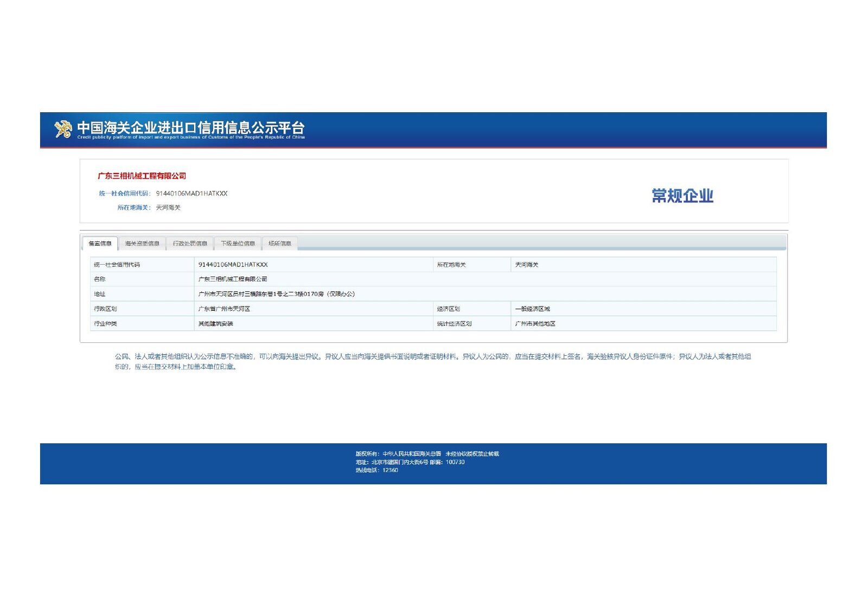Select credit code 91440106MAD1HATKXX in table

click(233, 265)
